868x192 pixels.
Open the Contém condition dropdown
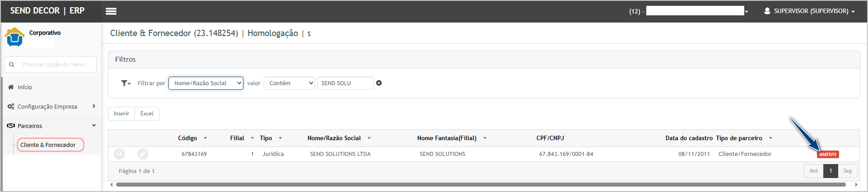click(x=289, y=83)
